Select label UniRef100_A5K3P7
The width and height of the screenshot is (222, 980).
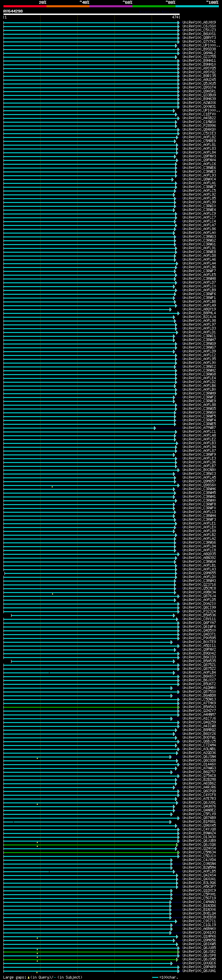[x=199, y=887]
